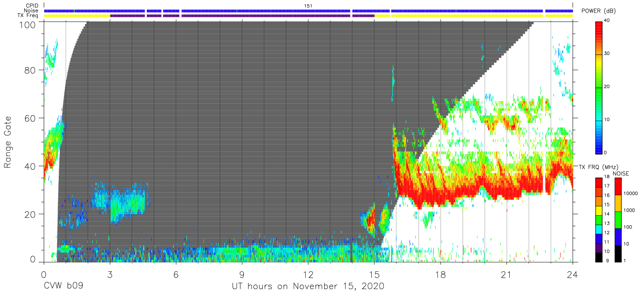Click the 20 tick on Range Gate axis

pos(30,214)
